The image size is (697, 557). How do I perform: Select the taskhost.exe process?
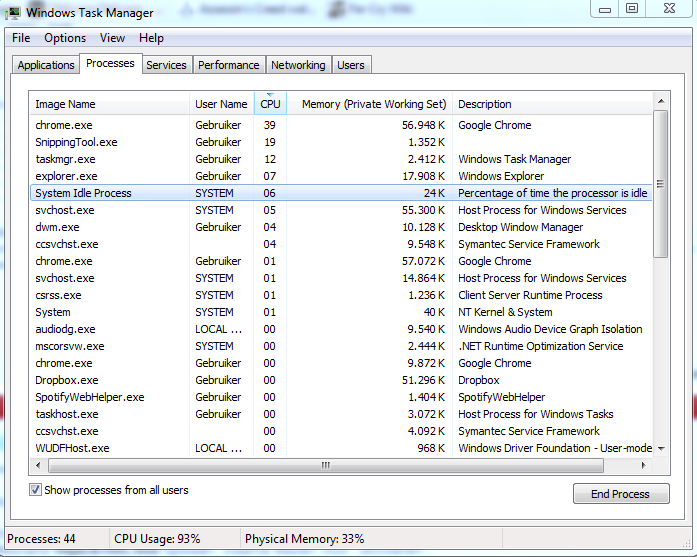tap(341, 414)
